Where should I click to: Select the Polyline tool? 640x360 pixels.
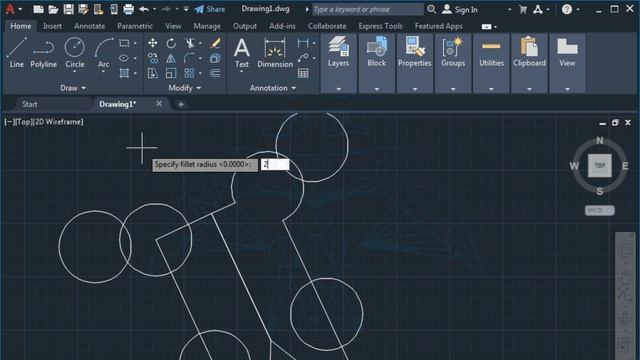point(44,53)
